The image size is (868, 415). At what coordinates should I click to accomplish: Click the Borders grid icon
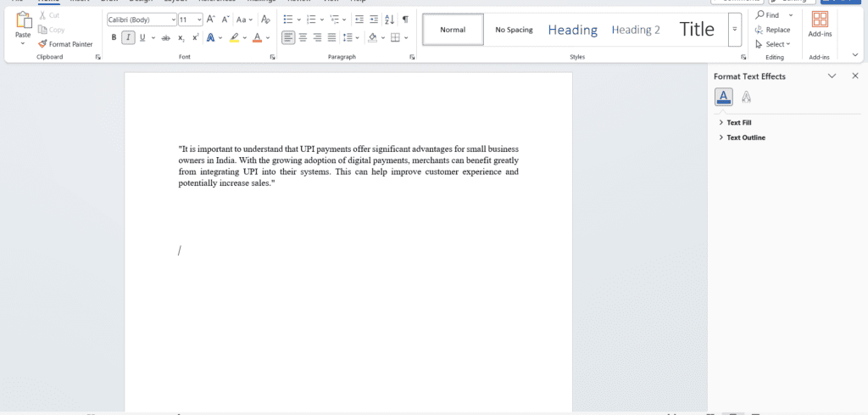(x=395, y=37)
